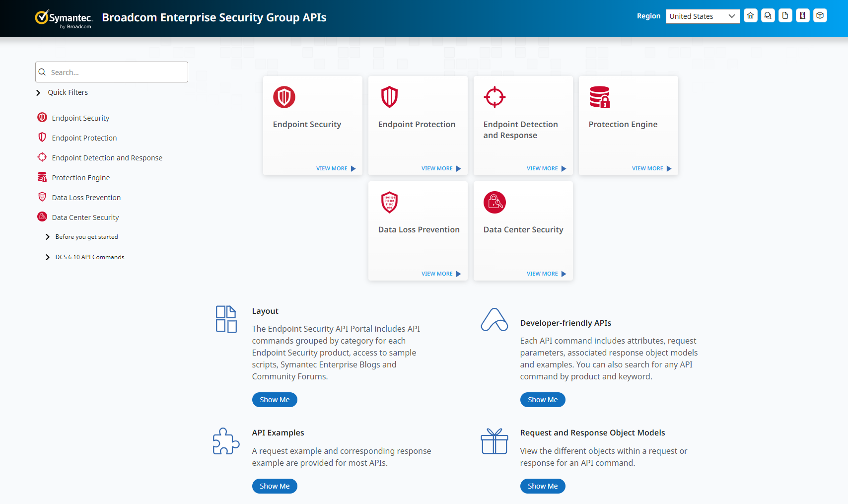Click the Endpoint Security card shield icon
This screenshot has height=504, width=848.
coord(284,97)
